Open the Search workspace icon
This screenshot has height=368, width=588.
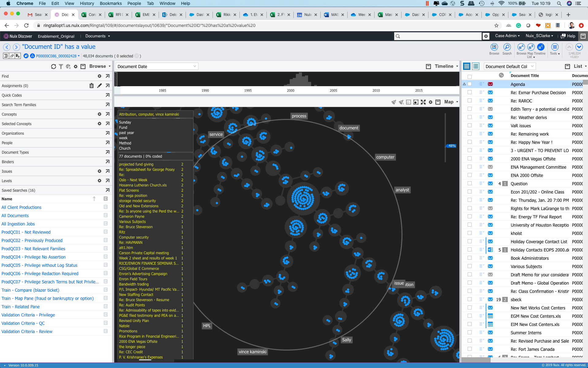pos(507,47)
